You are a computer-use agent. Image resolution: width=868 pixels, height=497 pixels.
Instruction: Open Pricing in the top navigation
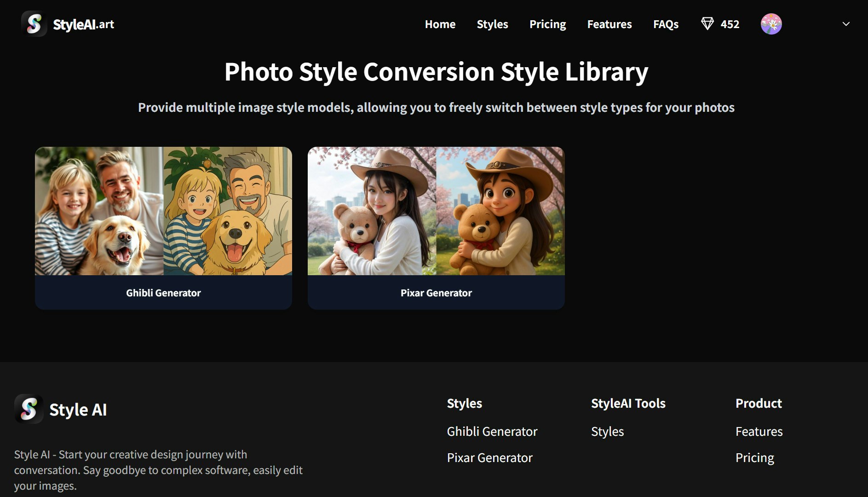coord(547,24)
